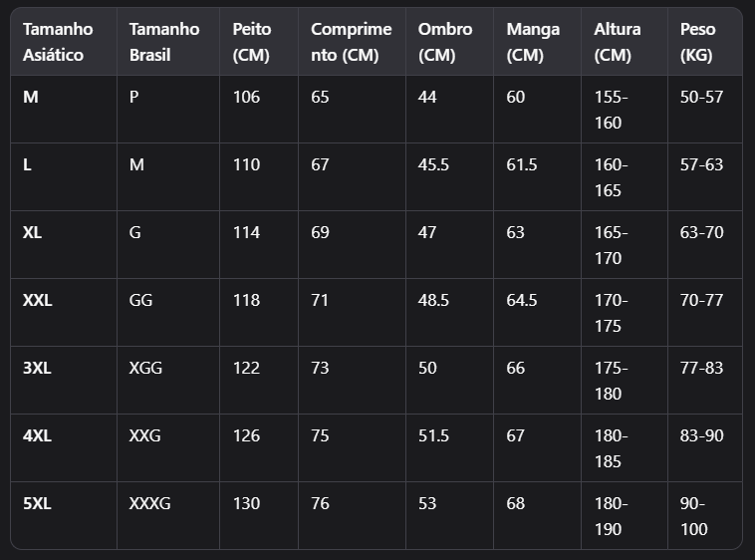The width and height of the screenshot is (755, 560).
Task: Select the height range 165-170 cell
Action: point(610,245)
